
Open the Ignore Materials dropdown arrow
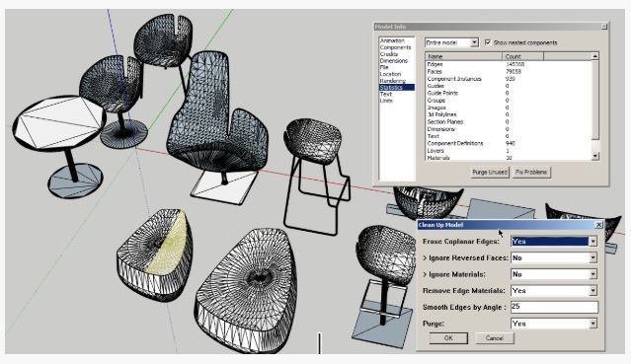[592, 274]
